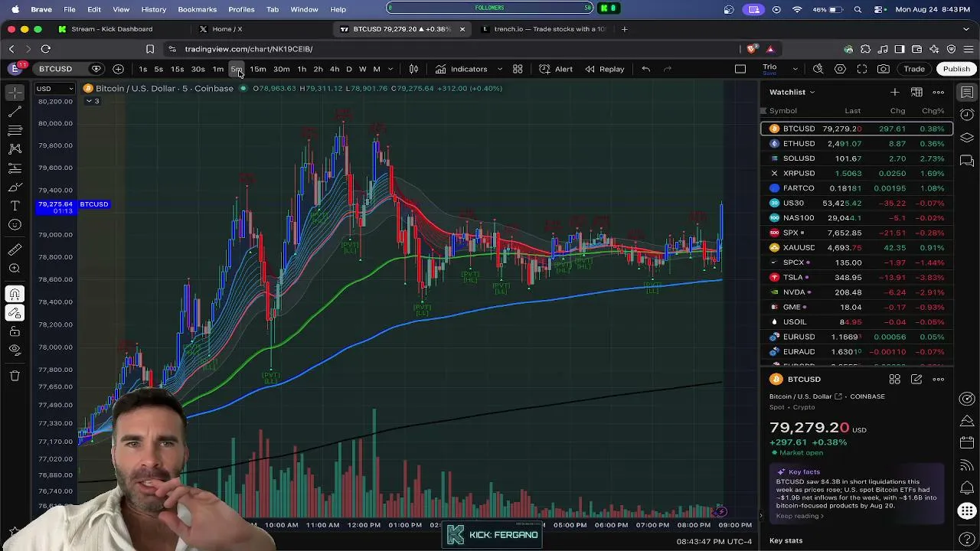Click the BTCUSD symbol search box
Screen dimensions: 980x551
[56, 69]
